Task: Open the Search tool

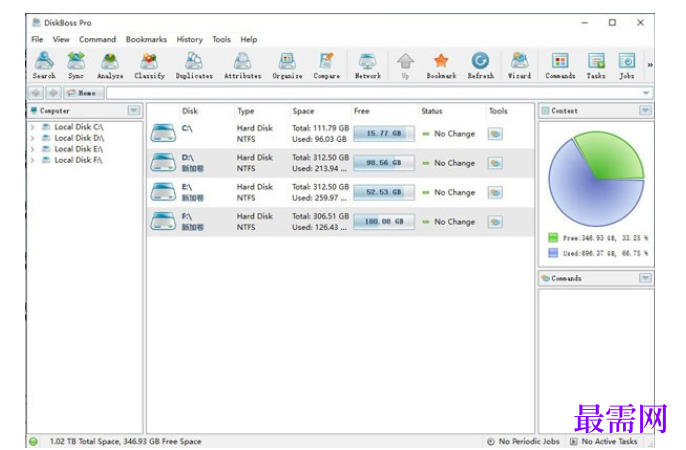Action: click(44, 65)
